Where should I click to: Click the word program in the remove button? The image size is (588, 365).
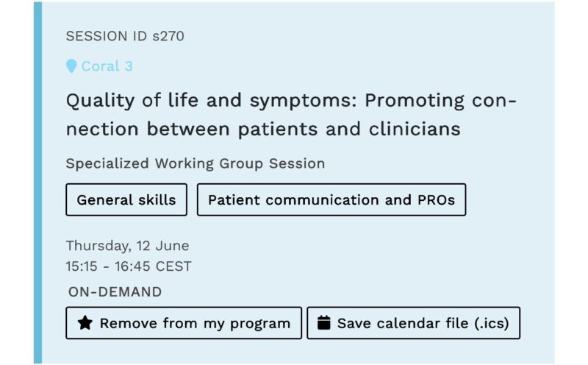[x=260, y=324]
